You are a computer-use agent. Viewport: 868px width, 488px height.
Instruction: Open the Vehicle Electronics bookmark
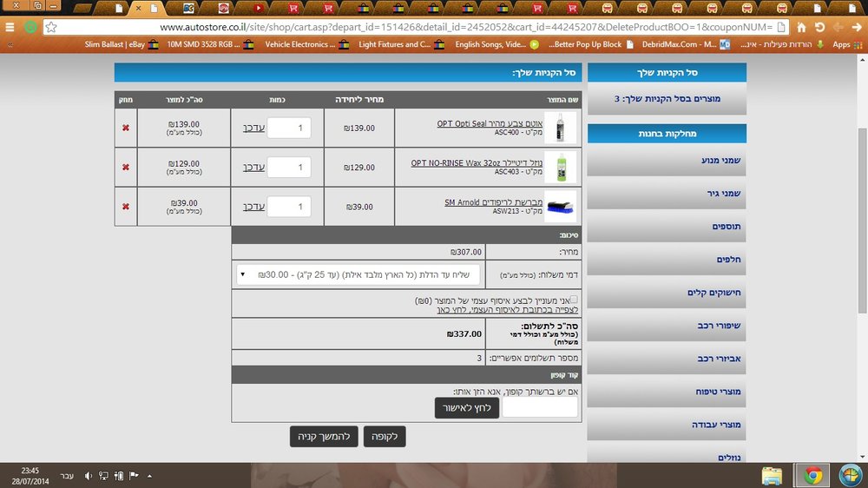(306, 44)
